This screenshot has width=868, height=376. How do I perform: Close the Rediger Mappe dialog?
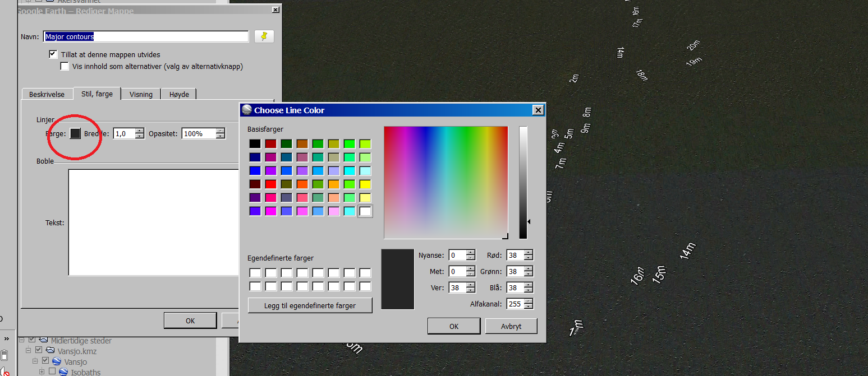pyautogui.click(x=275, y=10)
